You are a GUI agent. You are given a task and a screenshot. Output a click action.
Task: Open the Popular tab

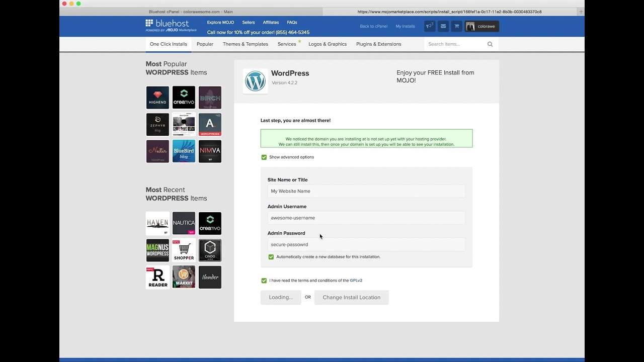(x=205, y=44)
